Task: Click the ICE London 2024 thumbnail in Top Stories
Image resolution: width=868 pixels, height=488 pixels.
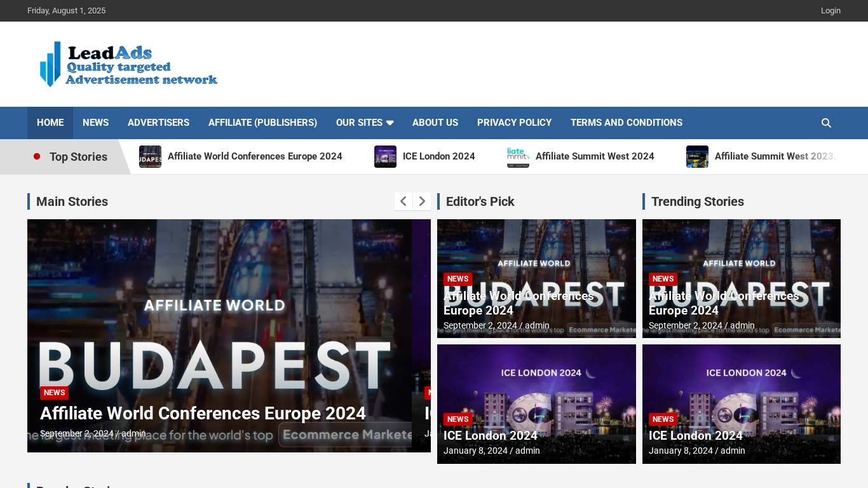Action: coord(385,156)
